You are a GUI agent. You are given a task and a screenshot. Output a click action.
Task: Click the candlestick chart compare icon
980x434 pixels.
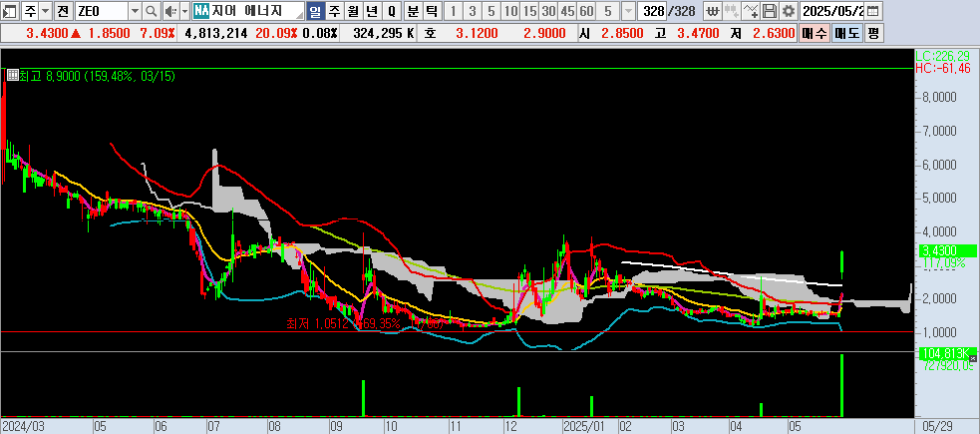point(732,11)
